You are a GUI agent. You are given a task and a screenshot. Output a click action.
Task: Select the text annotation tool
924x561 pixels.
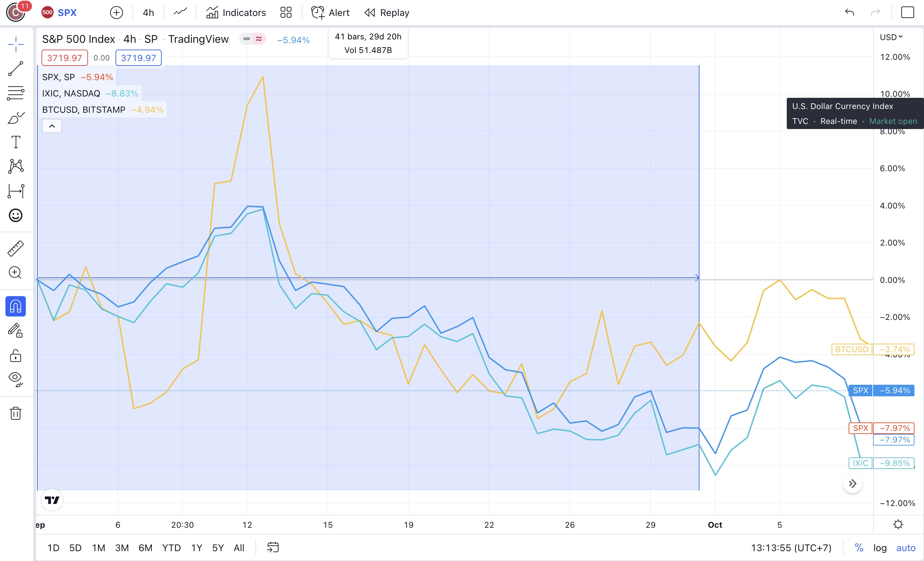pos(16,142)
